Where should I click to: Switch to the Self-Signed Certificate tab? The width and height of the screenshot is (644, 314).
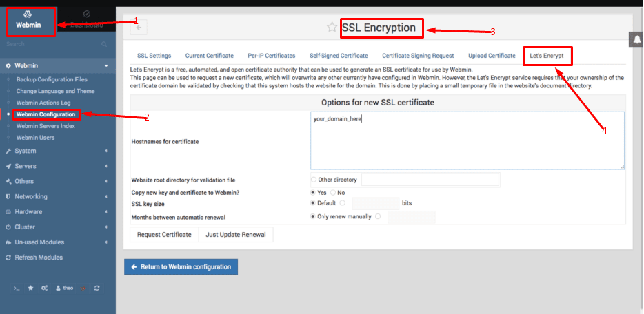tap(339, 56)
